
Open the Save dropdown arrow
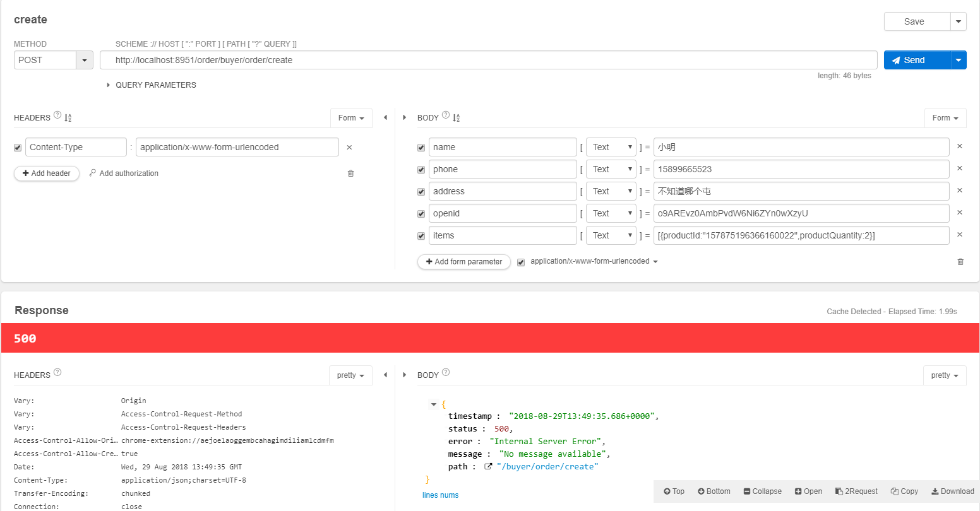tap(959, 21)
